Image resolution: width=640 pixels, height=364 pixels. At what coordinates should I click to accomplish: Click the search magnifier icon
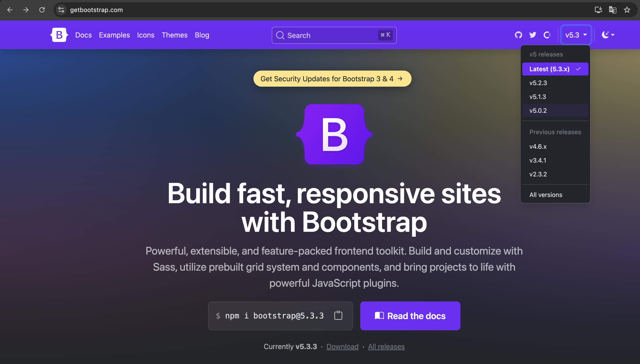280,35
